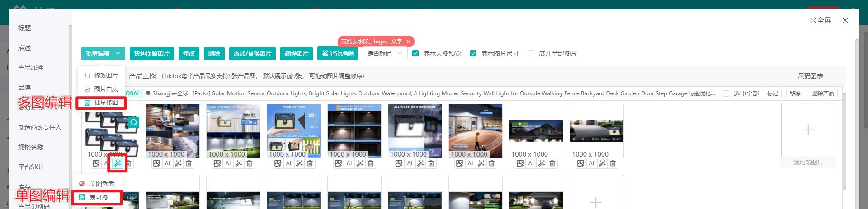
Task: Click trash icon under Useful Modes image
Action: (x=371, y=163)
